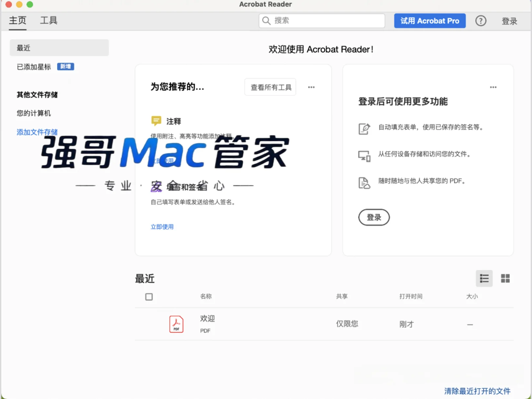
Task: Tick the select-all recent files checkbox
Action: pyautogui.click(x=149, y=297)
